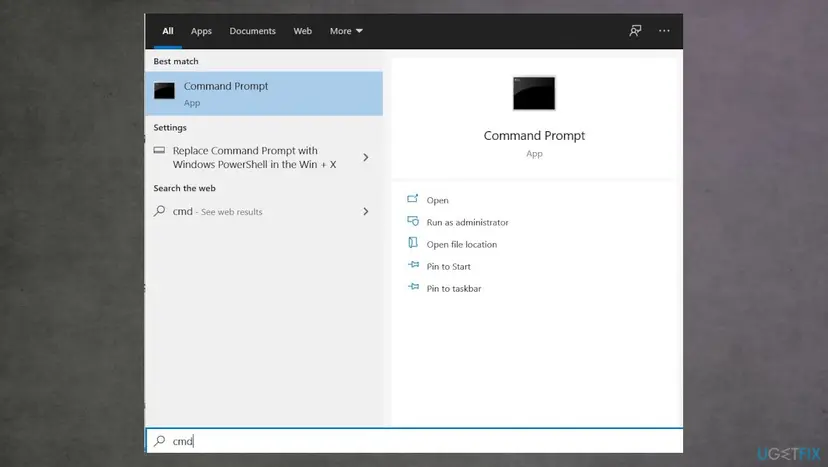
Task: Click the small Command Prompt icon in results
Action: pyautogui.click(x=164, y=91)
